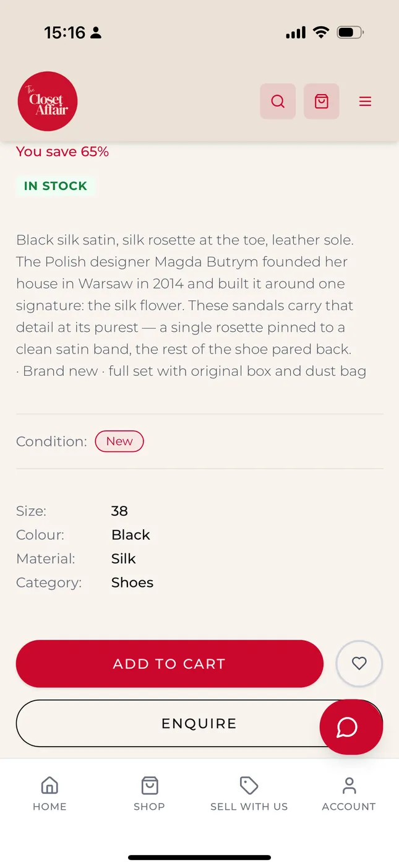Click the Add to Cart button
399x868 pixels.
[169, 664]
